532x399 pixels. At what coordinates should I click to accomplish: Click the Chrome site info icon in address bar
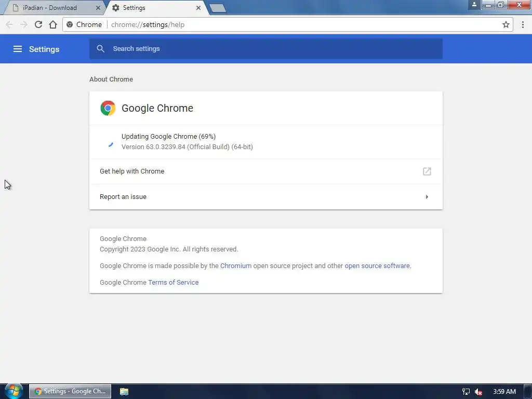(x=70, y=24)
